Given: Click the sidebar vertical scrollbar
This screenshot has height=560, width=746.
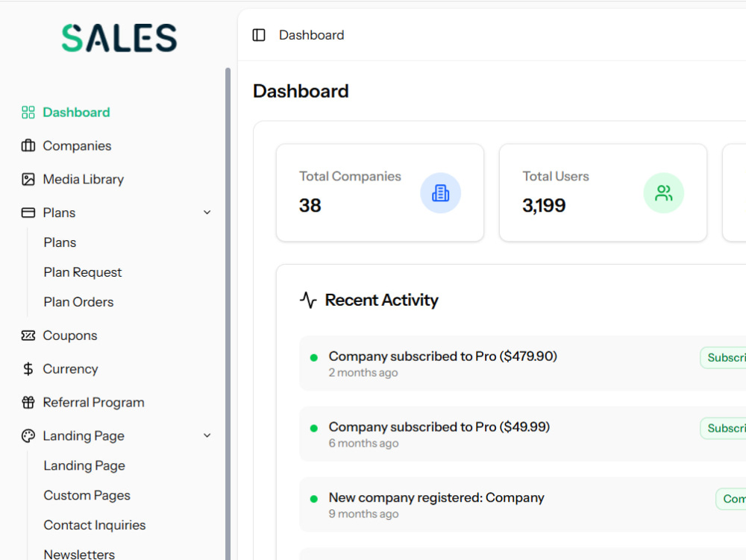Looking at the screenshot, I should tap(228, 314).
